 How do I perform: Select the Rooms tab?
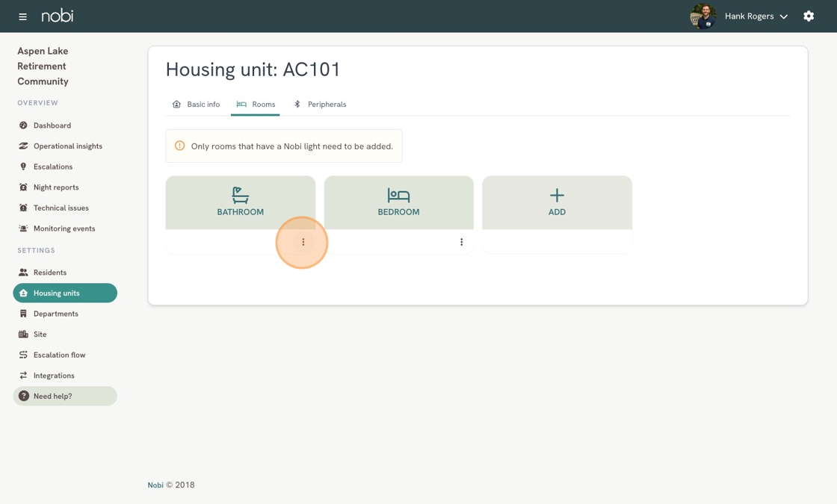point(256,104)
